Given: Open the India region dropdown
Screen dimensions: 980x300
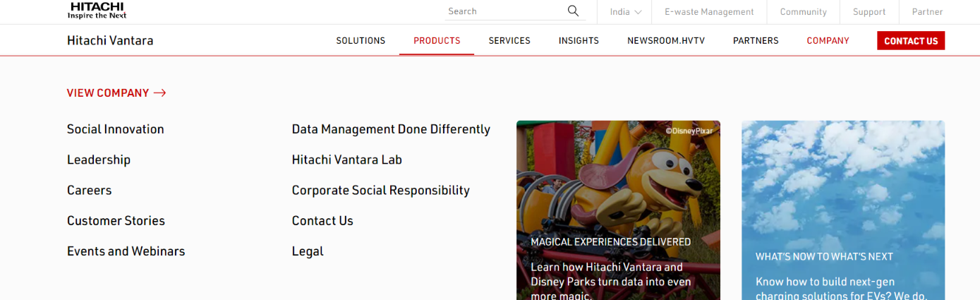Looking at the screenshot, I should 626,12.
